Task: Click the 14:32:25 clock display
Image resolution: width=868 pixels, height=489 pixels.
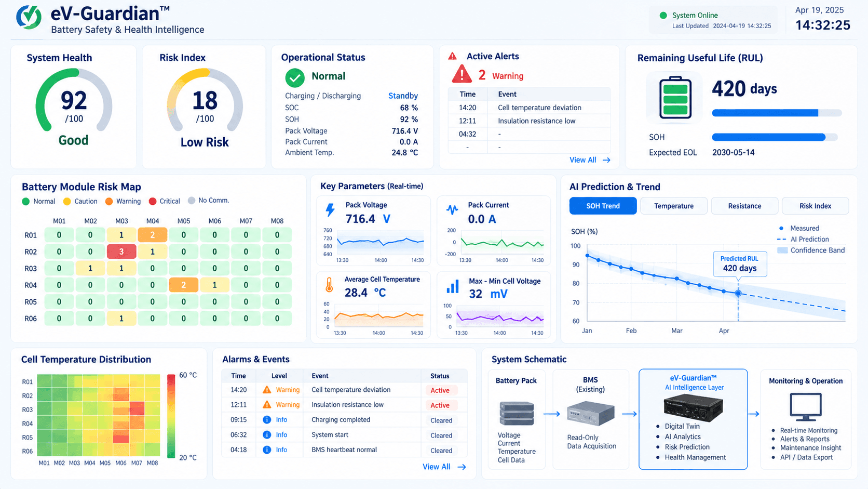Action: click(x=823, y=25)
